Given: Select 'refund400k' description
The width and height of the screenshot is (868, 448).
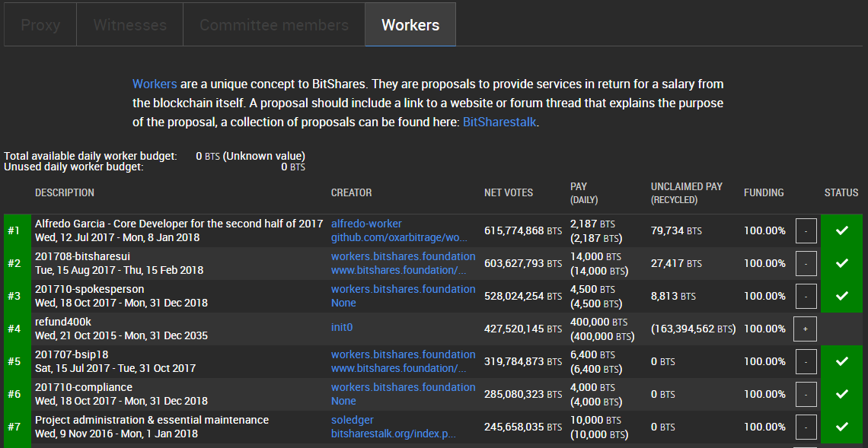Looking at the screenshot, I should 62,322.
